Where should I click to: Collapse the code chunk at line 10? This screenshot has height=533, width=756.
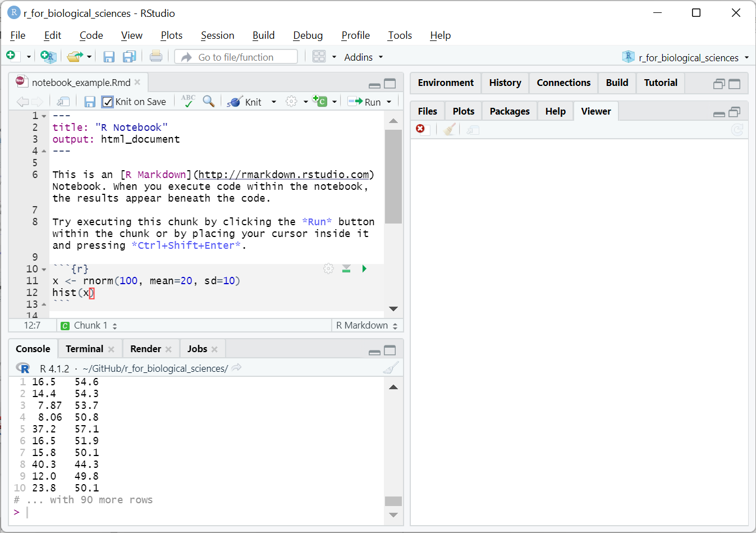(44, 270)
